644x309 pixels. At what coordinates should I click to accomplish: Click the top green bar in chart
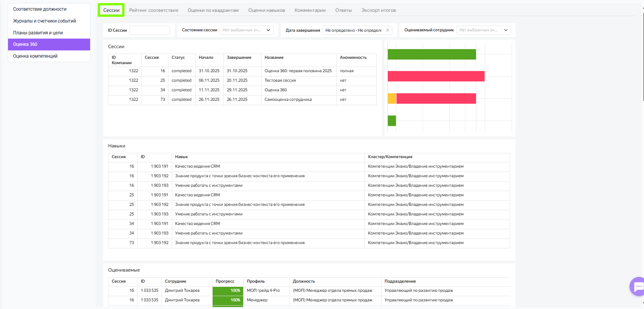[431, 54]
